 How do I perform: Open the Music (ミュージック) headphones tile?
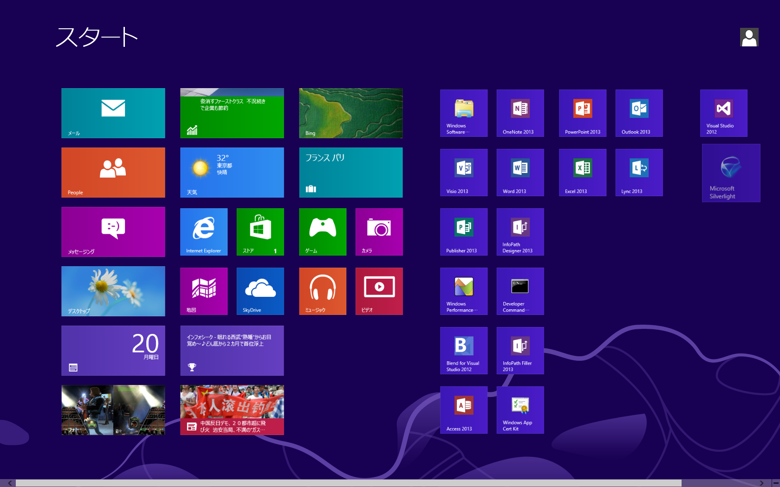(323, 291)
